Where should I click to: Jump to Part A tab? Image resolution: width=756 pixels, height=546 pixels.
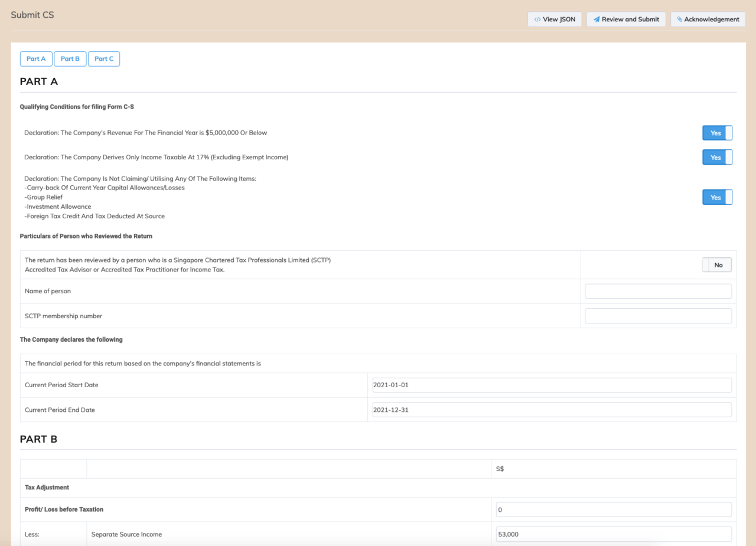tap(36, 59)
